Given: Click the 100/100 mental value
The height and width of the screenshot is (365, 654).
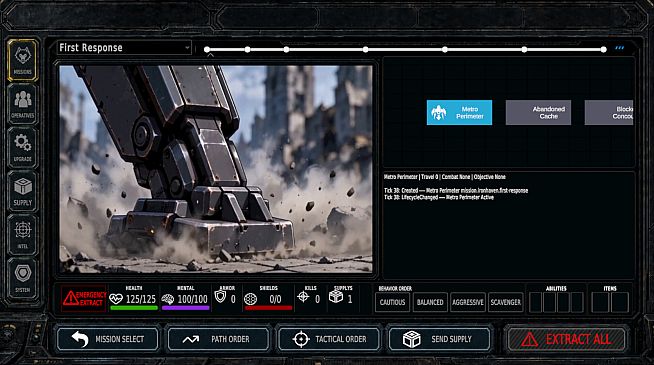Looking at the screenshot, I should point(192,299).
